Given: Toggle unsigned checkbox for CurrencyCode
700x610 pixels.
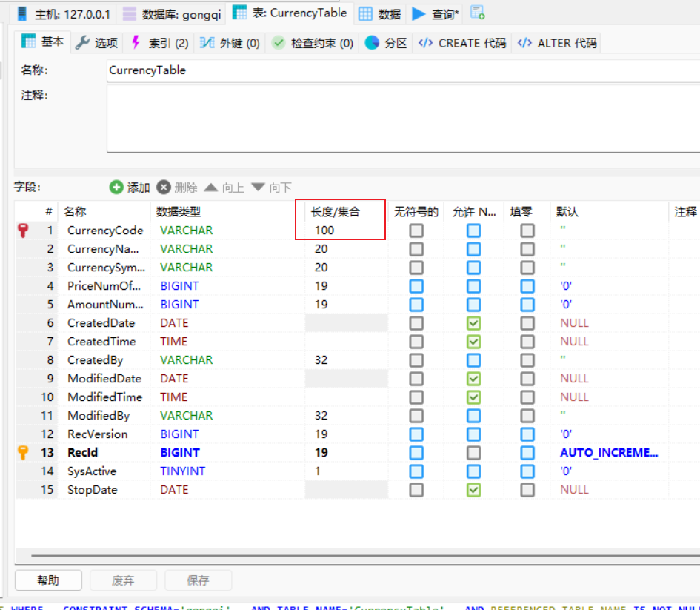Looking at the screenshot, I should coord(416,231).
